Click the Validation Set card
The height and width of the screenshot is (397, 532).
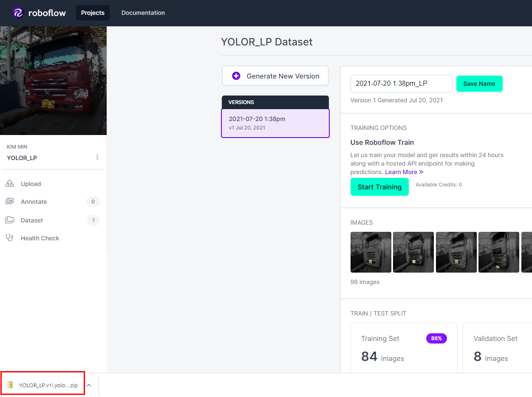point(497,348)
